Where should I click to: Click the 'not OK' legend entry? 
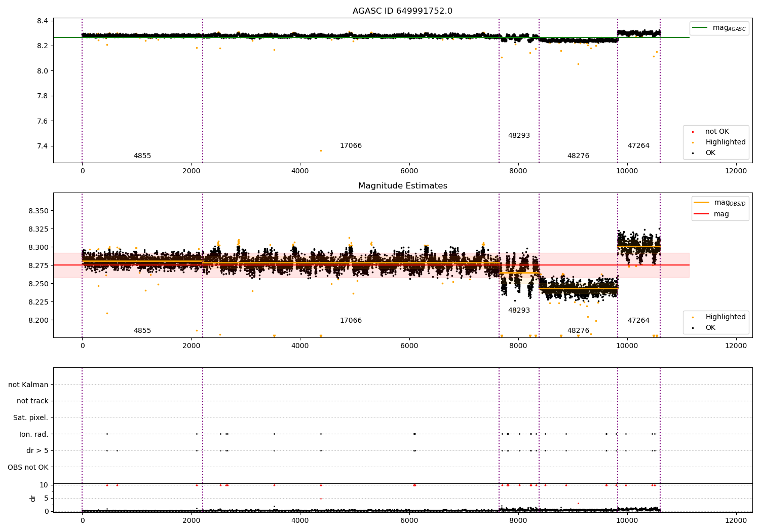(x=717, y=132)
